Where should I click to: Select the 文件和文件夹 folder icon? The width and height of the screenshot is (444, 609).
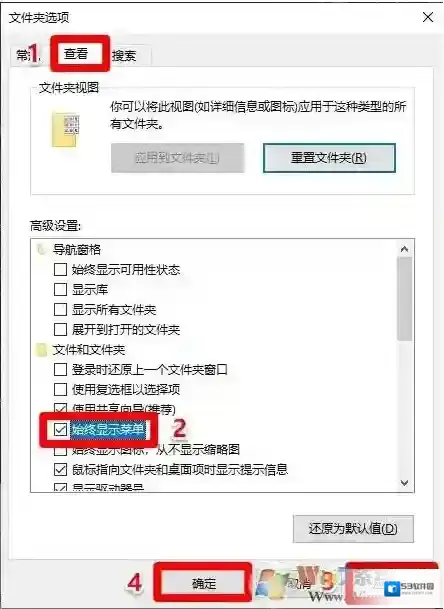point(41,350)
